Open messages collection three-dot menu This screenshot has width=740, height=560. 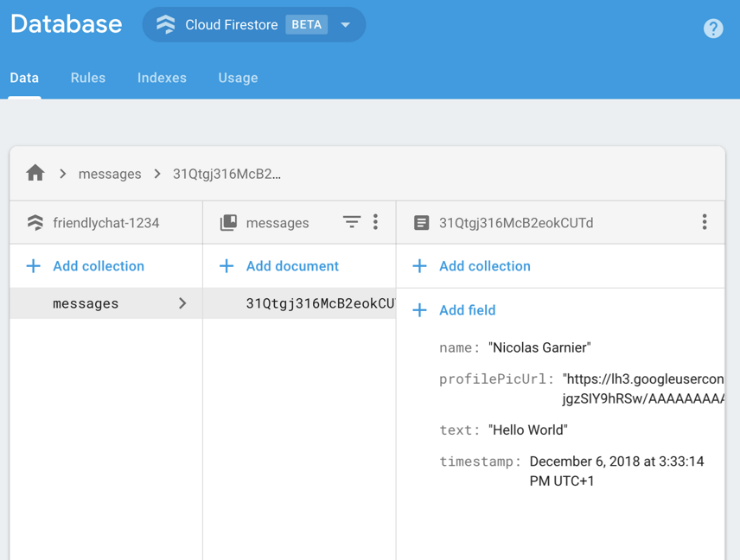[x=375, y=222]
